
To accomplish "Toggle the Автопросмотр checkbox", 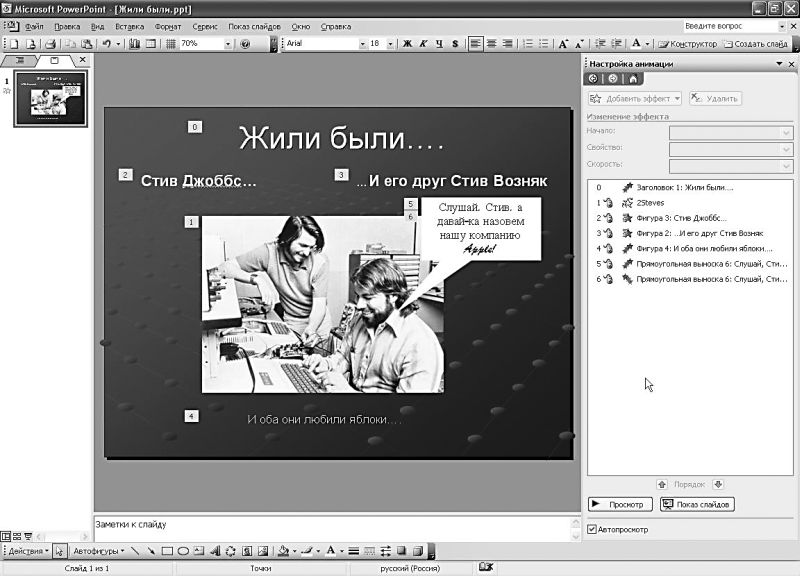I will [592, 529].
